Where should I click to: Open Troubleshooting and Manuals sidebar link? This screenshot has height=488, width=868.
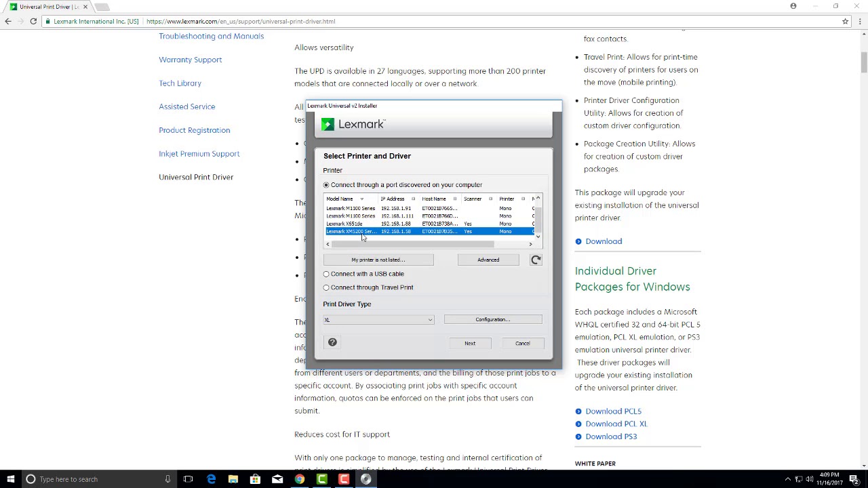(211, 36)
